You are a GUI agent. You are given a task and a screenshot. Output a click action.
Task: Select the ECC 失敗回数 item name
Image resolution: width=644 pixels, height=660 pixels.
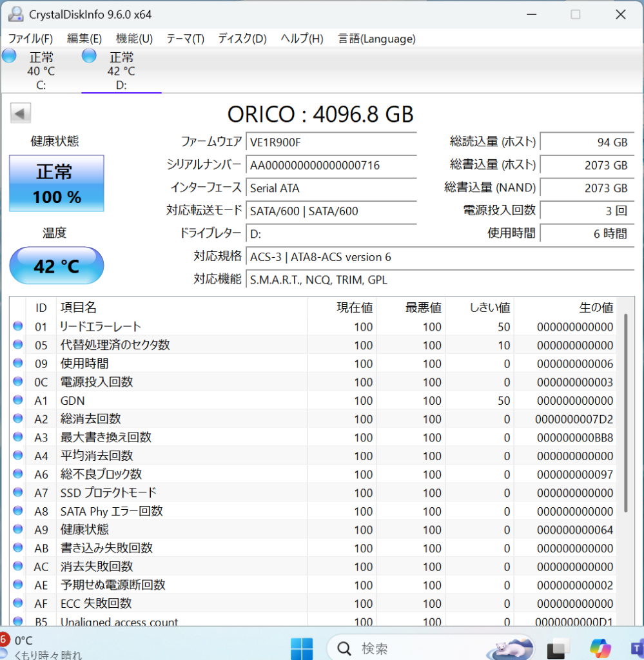(x=96, y=603)
